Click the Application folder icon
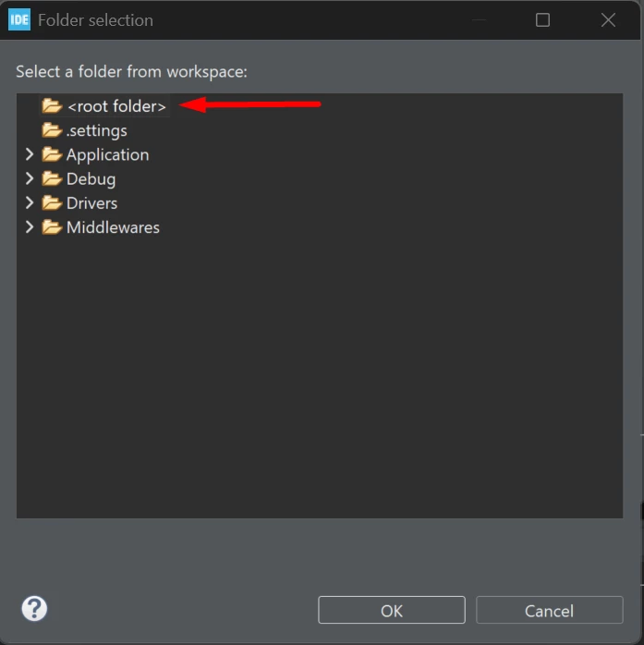This screenshot has height=645, width=644. [x=52, y=154]
